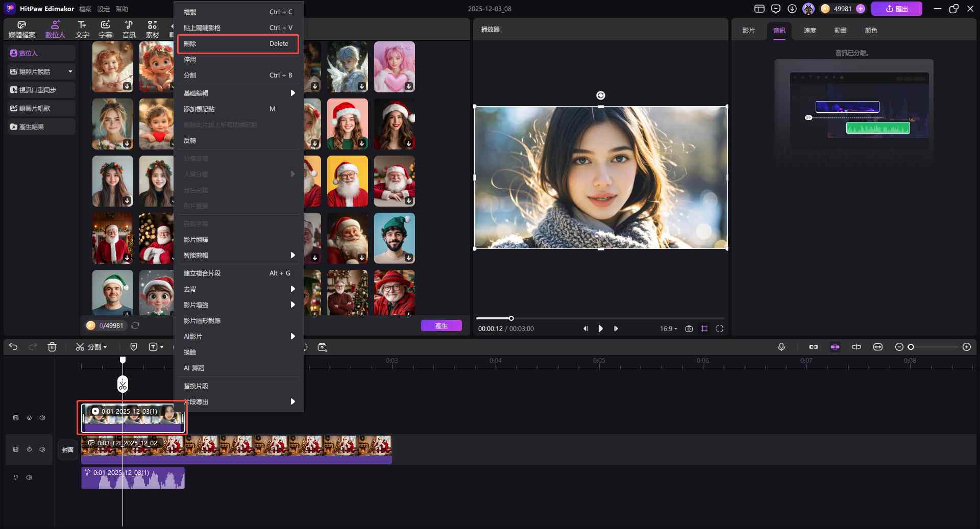Click the zoom in plus icon on timeline
Image resolution: width=980 pixels, height=529 pixels.
pos(966,347)
